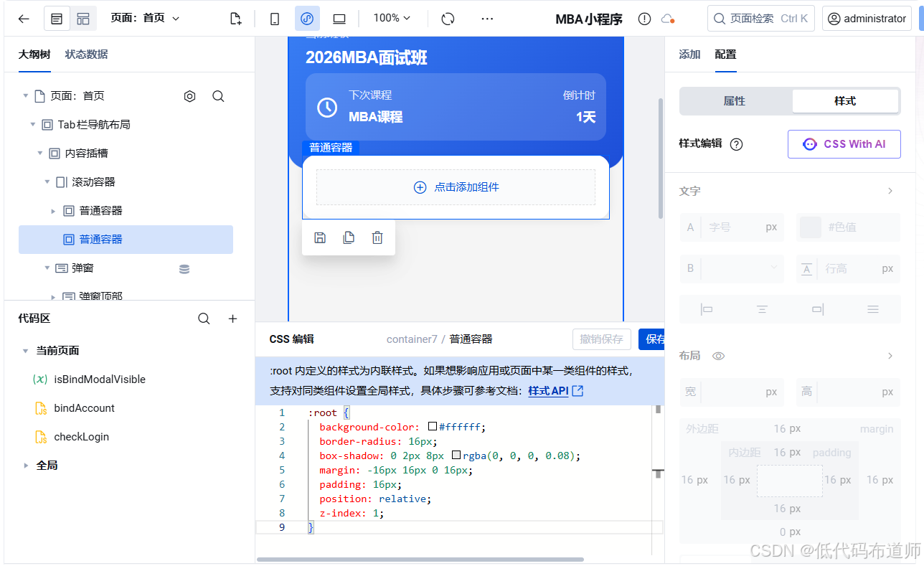924x566 pixels.
Task: Expand the 全局 section
Action: click(26, 466)
